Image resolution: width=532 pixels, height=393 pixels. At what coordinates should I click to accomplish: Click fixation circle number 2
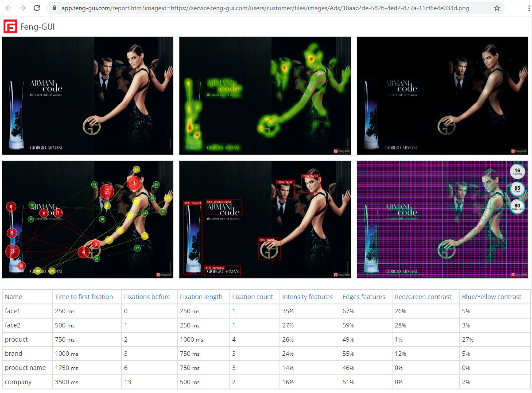click(106, 191)
